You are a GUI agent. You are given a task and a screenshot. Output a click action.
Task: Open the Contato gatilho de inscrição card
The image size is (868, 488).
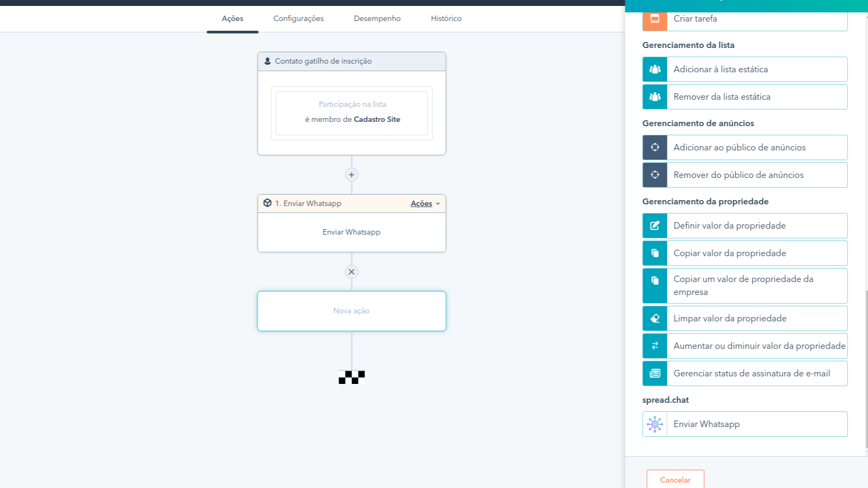(x=352, y=104)
